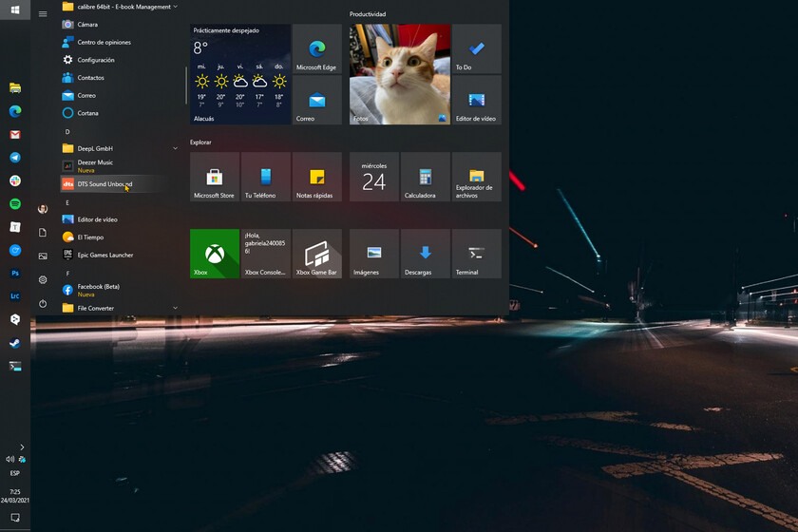The height and width of the screenshot is (532, 798).
Task: Open Centro de opiniones
Action: (120, 42)
